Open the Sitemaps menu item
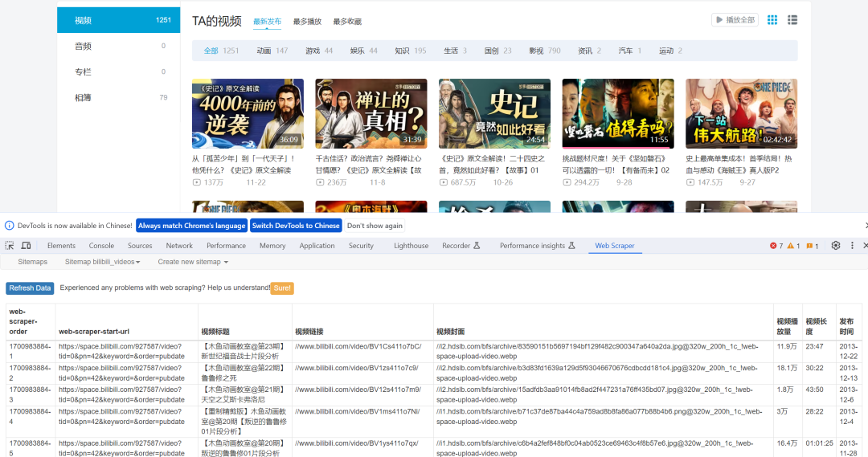The width and height of the screenshot is (868, 457). [33, 262]
